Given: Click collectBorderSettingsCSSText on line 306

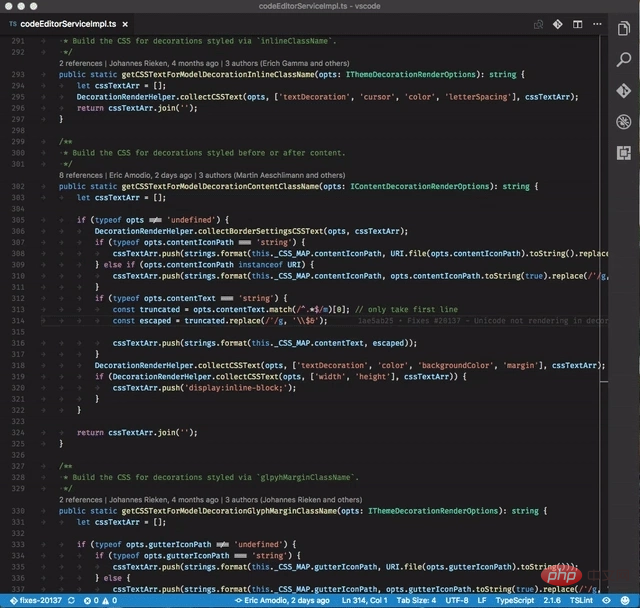Looking at the screenshot, I should pyautogui.click(x=260, y=231).
